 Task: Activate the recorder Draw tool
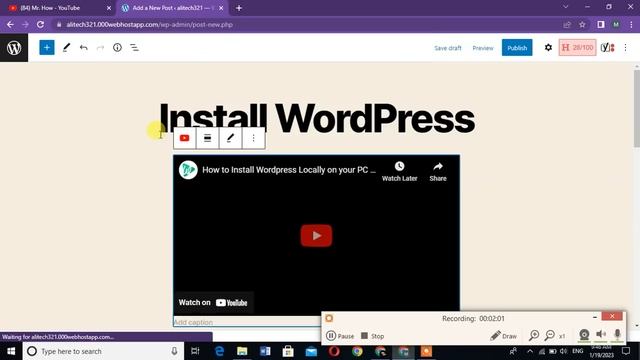coord(504,336)
